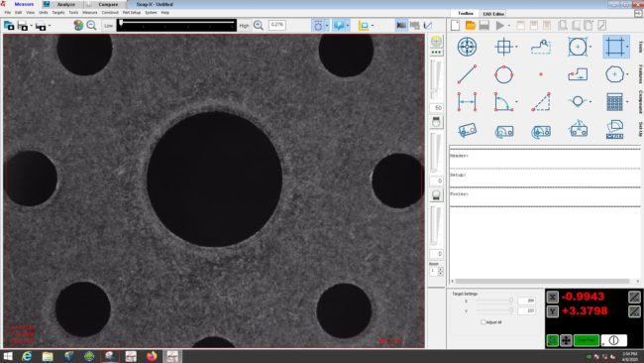Choose the irregular blob feature tool
The height and width of the screenshot is (363, 644).
point(614,74)
